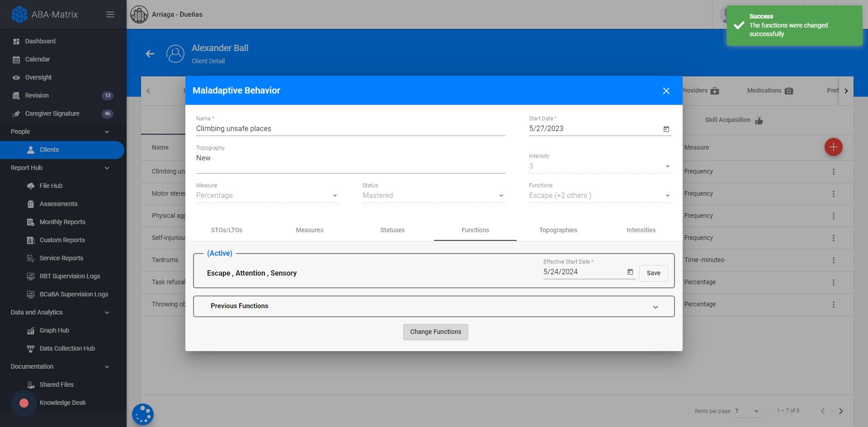
Task: Open the Intensity dropdown
Action: [600, 166]
